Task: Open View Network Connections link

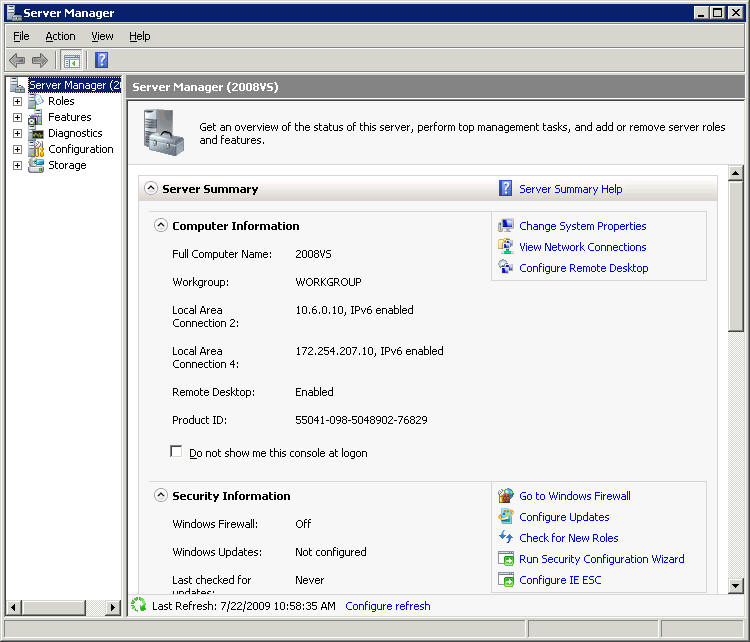Action: tap(583, 247)
